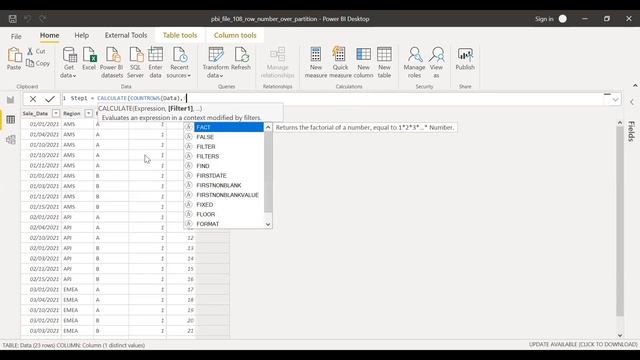Click Sign in

(544, 19)
